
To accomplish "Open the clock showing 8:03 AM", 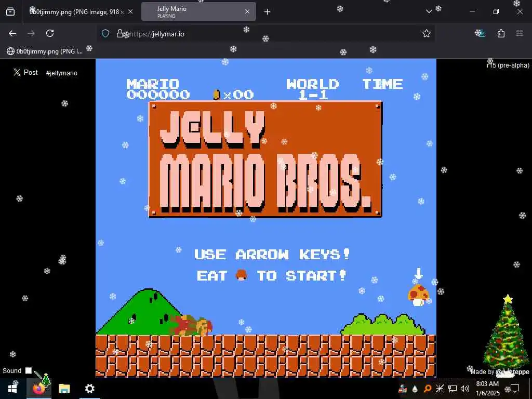I will tap(487, 389).
